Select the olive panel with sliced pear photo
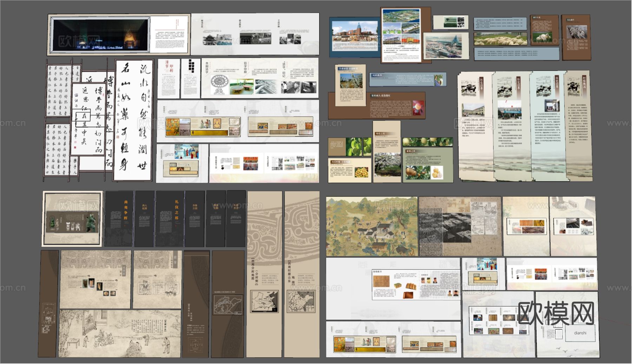 pyautogui.click(x=428, y=165)
